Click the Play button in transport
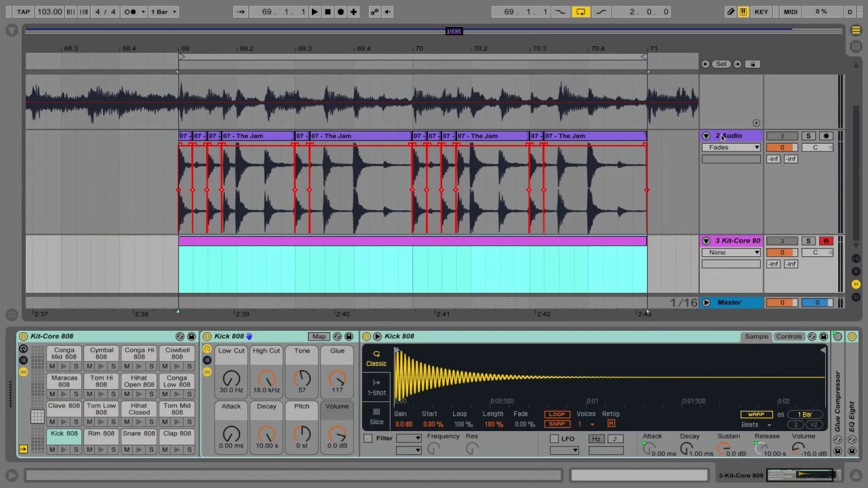The image size is (868, 488). pyautogui.click(x=315, y=12)
